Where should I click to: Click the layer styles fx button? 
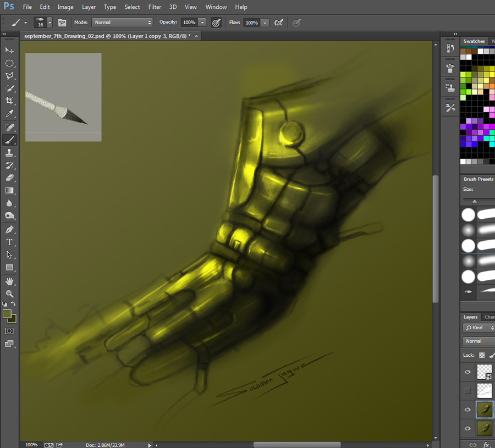(x=487, y=444)
